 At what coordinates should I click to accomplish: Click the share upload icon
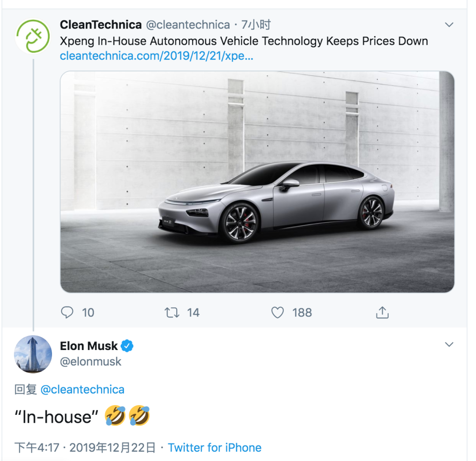tap(382, 313)
